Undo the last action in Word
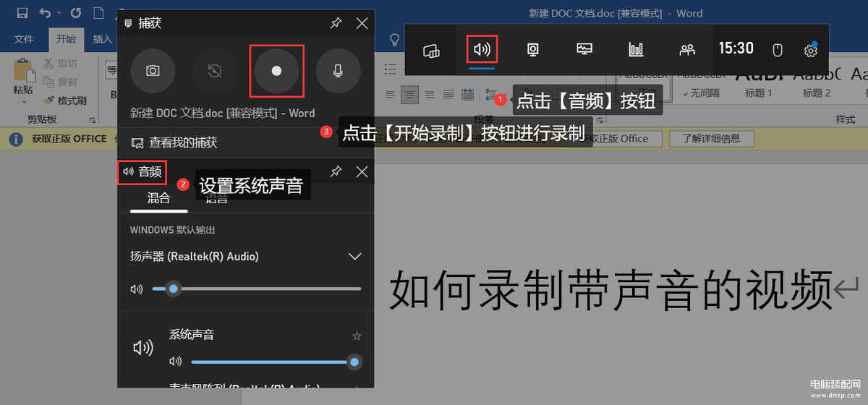The height and width of the screenshot is (405, 868). tap(46, 13)
